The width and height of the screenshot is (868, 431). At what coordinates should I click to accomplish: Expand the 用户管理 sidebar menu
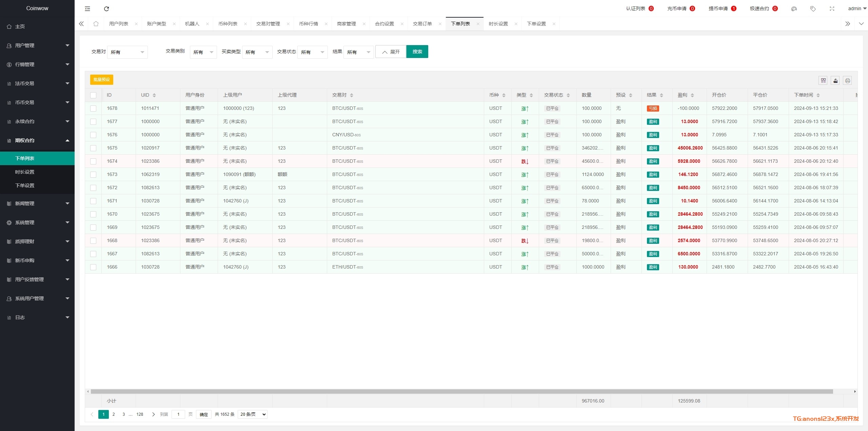pos(37,45)
